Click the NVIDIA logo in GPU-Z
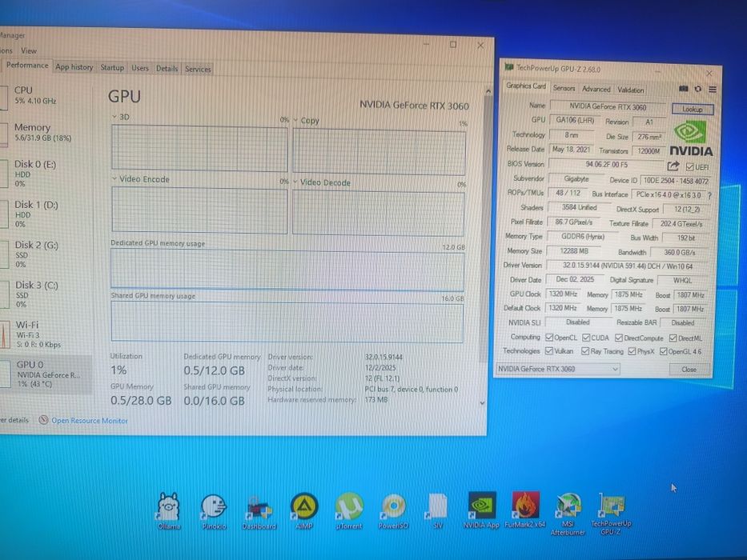 pos(691,138)
